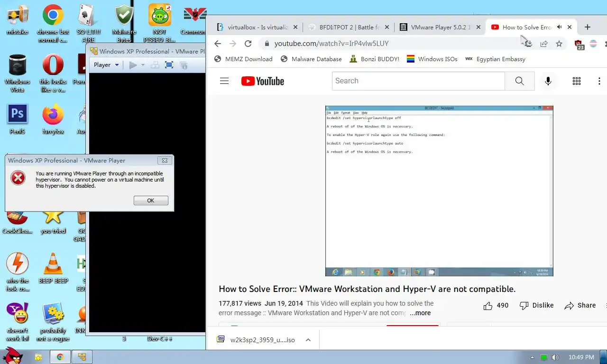Screen dimensions: 607x364
Task: Select the 'who the fuck us...' lightning icon
Action: pos(18,272)
